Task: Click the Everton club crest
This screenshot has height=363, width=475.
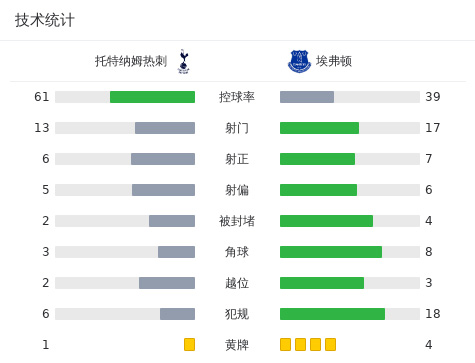Action: (x=299, y=61)
